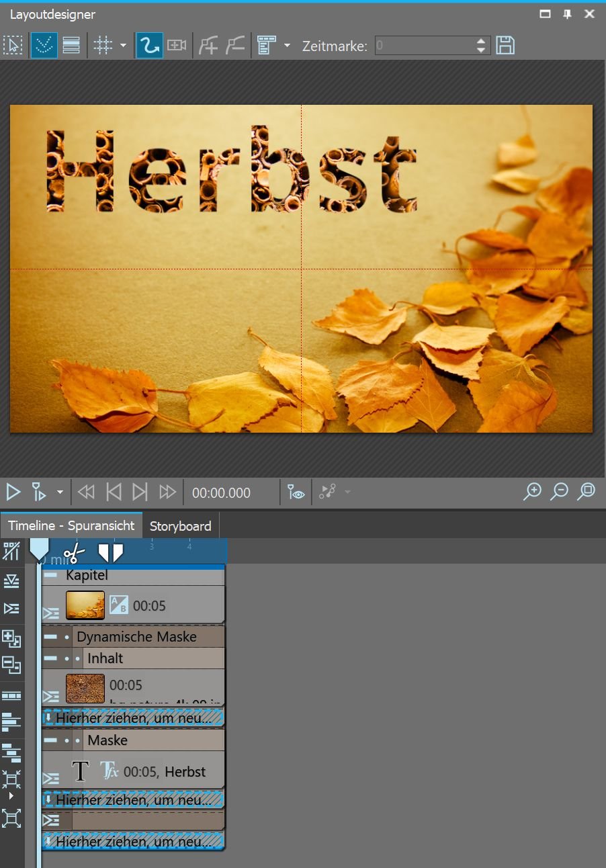Select the autumn leaves thumbnail in Kapitel

coord(85,605)
